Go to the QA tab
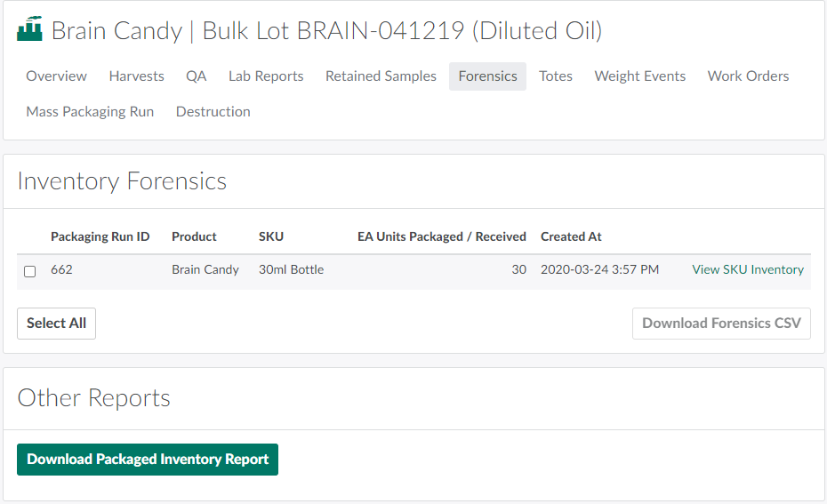Viewport: 827px width, 504px height. (x=197, y=76)
